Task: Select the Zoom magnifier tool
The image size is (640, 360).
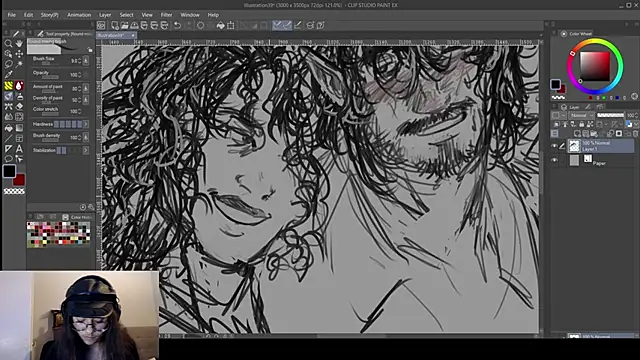Action: pyautogui.click(x=8, y=43)
